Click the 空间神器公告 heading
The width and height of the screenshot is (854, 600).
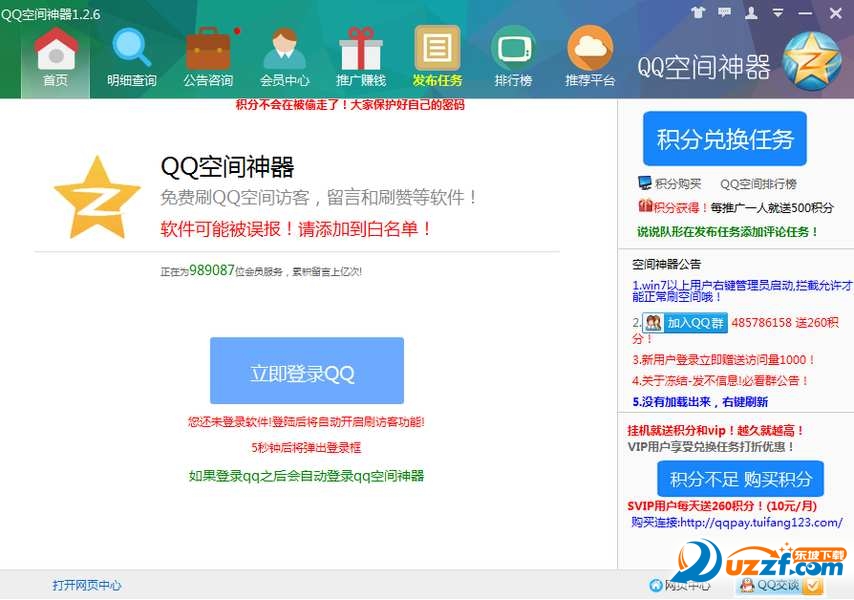coord(666,264)
